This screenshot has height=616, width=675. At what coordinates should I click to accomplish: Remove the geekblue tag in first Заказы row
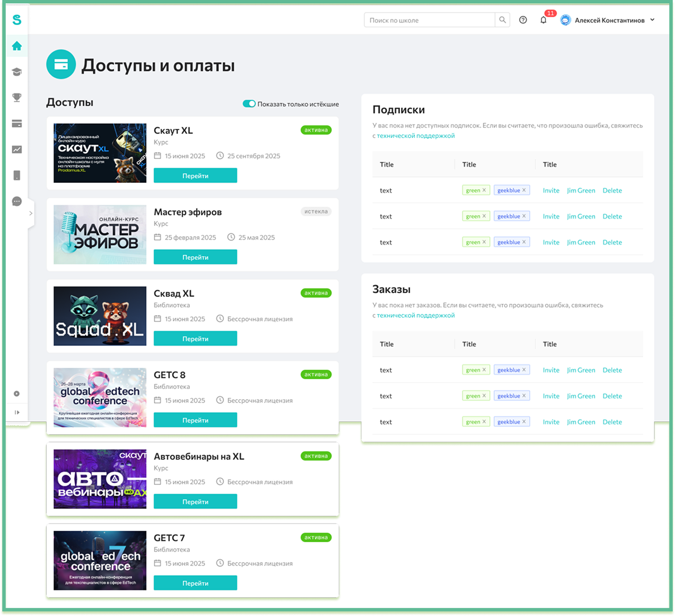pyautogui.click(x=524, y=370)
